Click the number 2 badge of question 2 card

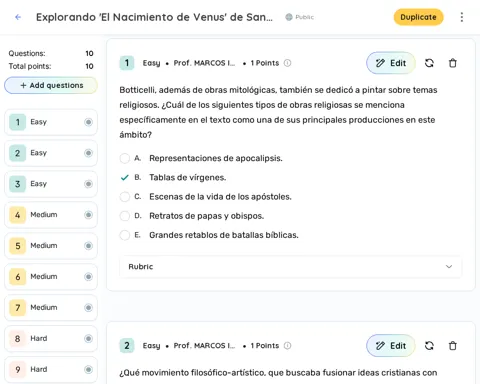click(x=127, y=346)
